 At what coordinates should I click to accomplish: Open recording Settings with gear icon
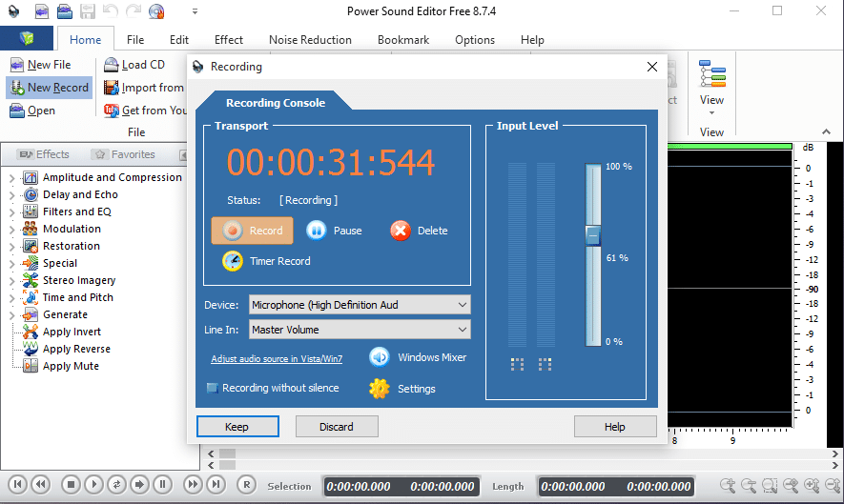click(x=402, y=389)
